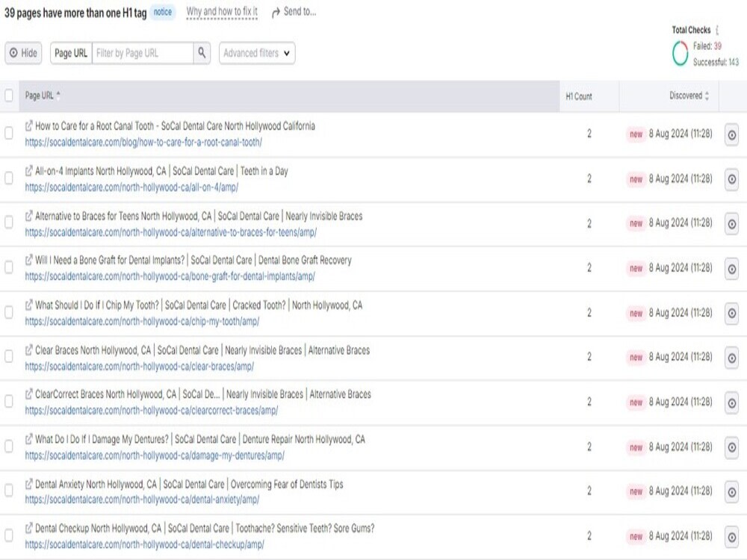Click the search magnifier icon in URL filter
The image size is (747, 560).
point(202,53)
